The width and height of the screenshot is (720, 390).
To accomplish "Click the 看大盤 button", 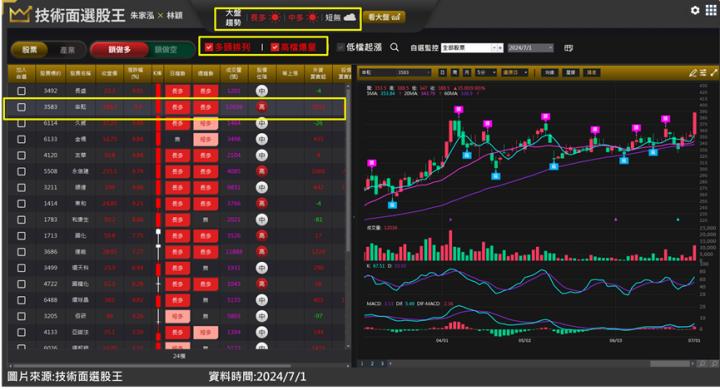I will pos(384,17).
